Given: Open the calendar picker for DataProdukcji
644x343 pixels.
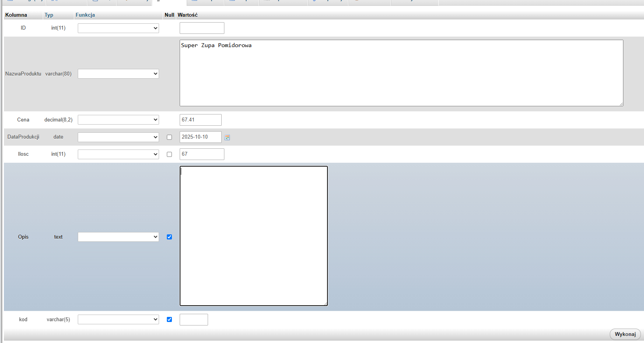Looking at the screenshot, I should pyautogui.click(x=227, y=137).
